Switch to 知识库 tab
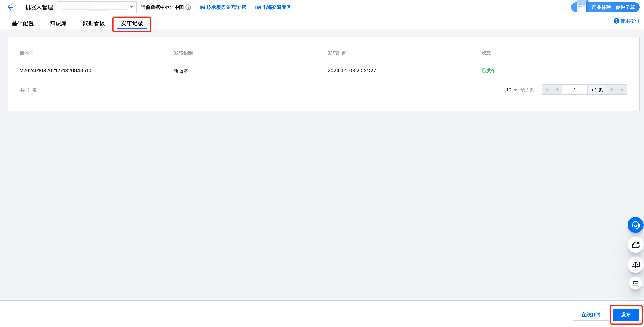The height and width of the screenshot is (327, 644). [58, 23]
